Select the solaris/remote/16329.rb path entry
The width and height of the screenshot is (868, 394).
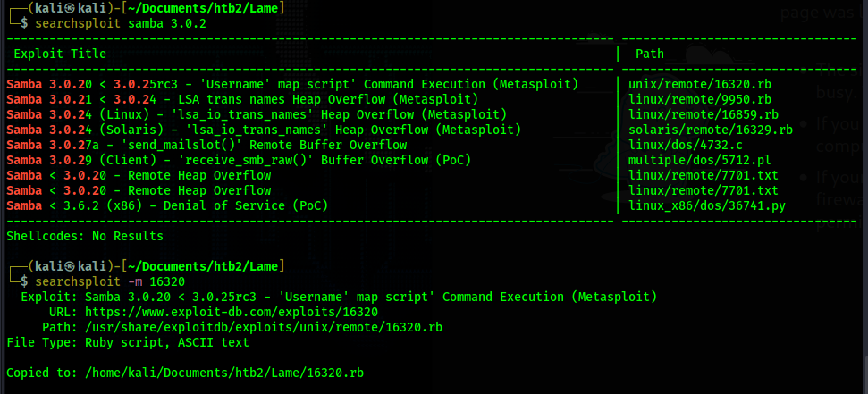pos(711,130)
